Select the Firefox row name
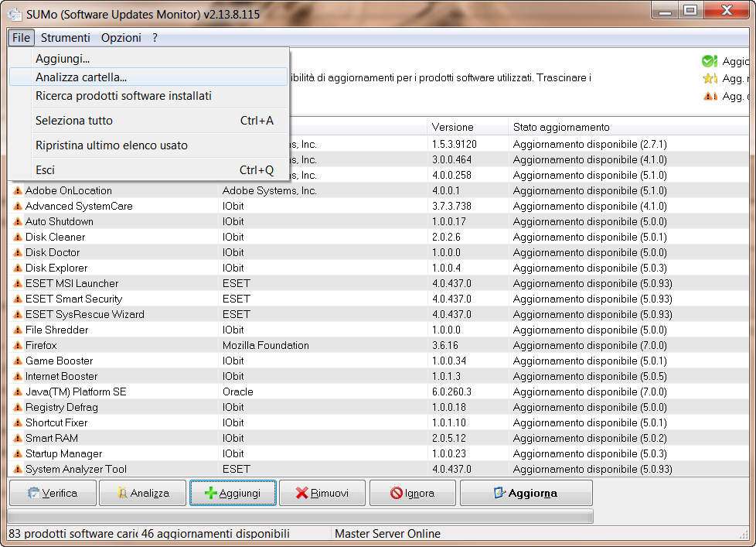This screenshot has width=756, height=547. [x=41, y=345]
